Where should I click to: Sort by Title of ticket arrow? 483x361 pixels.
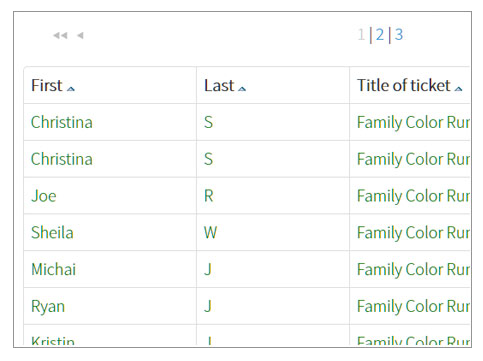[458, 89]
